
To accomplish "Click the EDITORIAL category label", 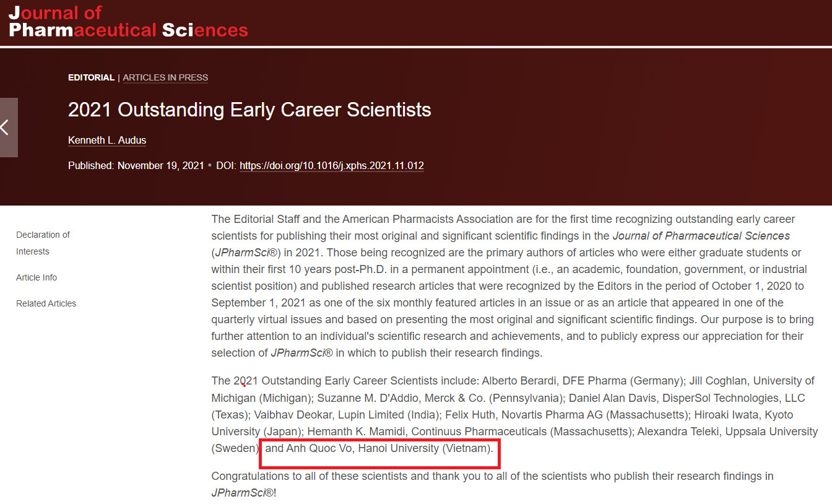I will pos(91,77).
